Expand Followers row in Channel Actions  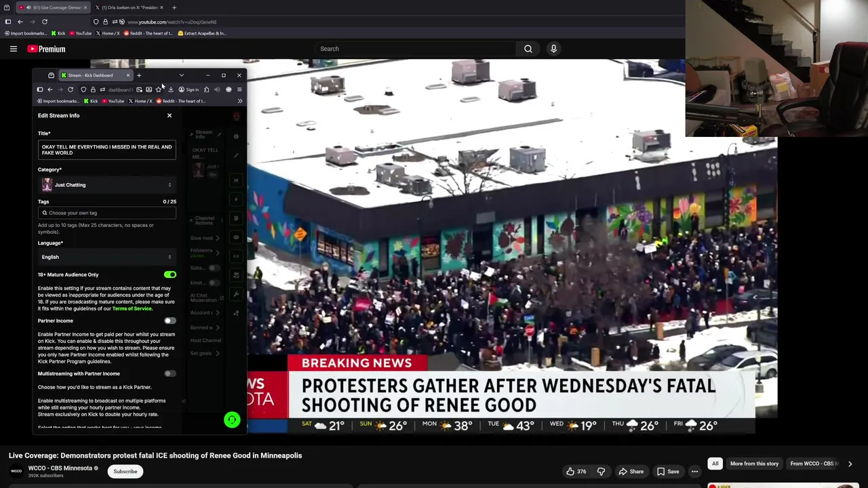click(205, 251)
